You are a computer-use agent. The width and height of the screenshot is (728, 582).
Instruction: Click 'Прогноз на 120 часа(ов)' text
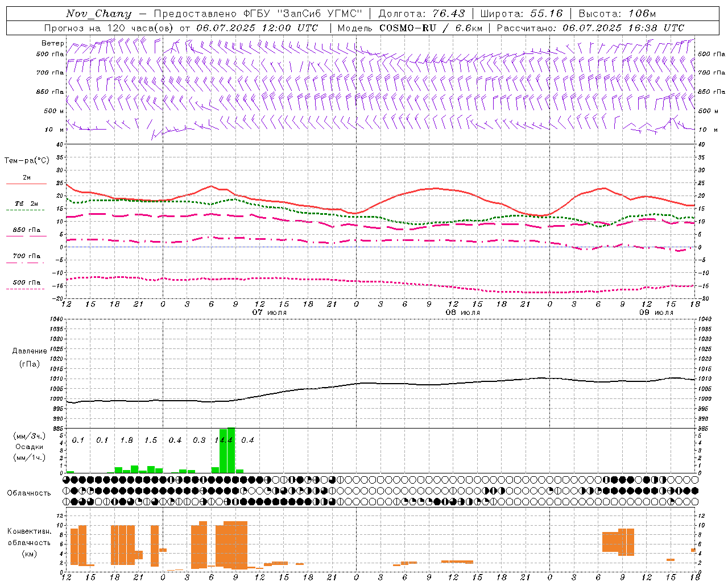coord(109,28)
